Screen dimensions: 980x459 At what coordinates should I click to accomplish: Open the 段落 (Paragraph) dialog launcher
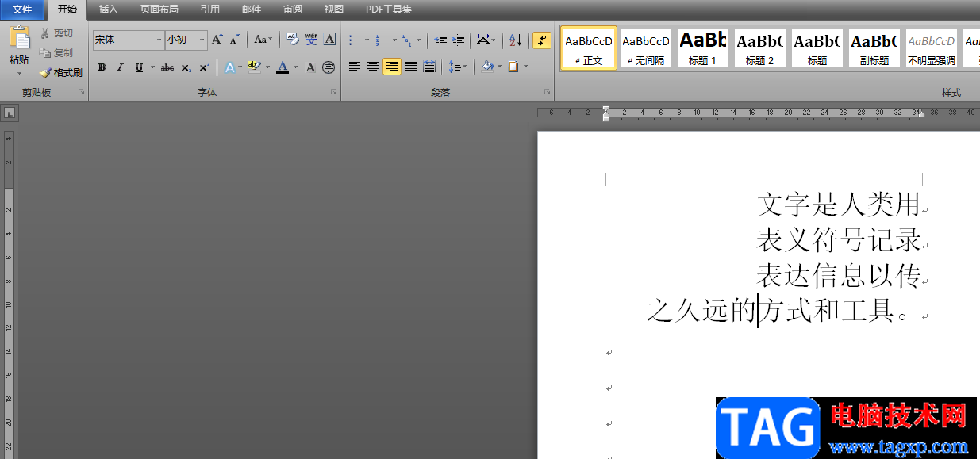tap(548, 93)
